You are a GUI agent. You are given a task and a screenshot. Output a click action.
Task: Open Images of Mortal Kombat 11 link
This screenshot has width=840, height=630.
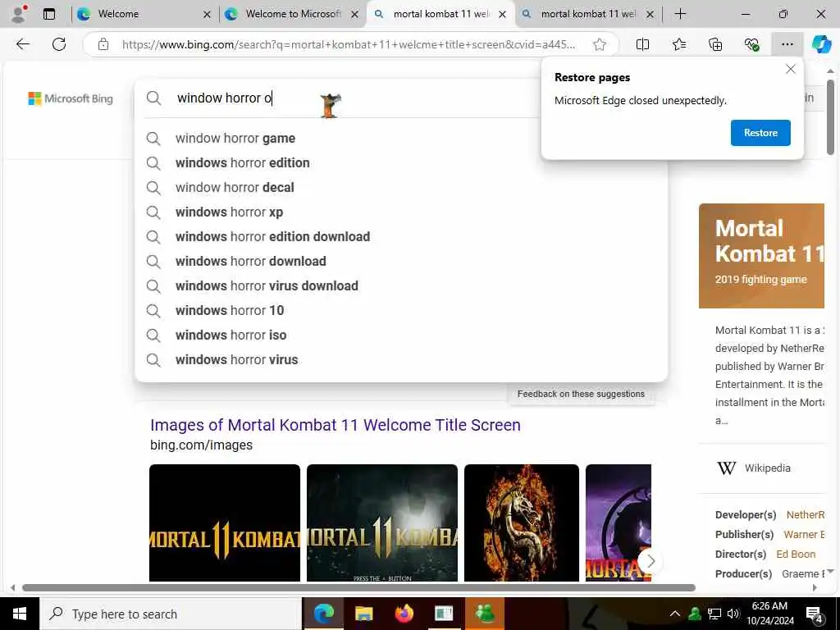coord(336,425)
